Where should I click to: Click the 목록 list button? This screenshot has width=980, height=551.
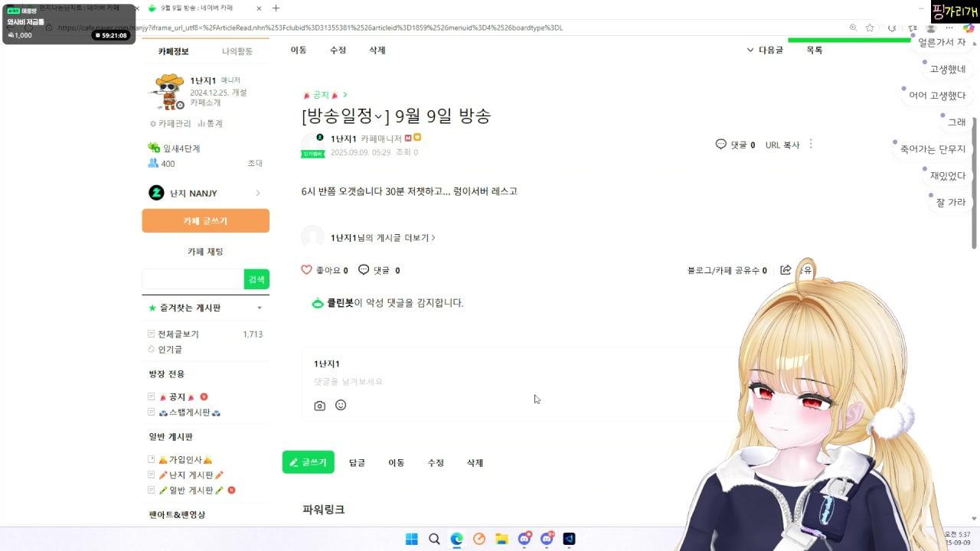coord(815,50)
